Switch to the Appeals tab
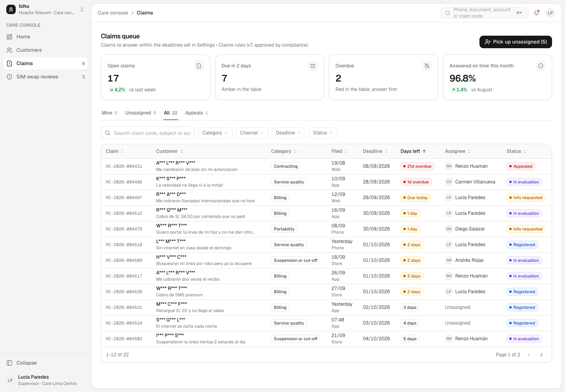Image resolution: width=565 pixels, height=392 pixels. pyautogui.click(x=197, y=113)
